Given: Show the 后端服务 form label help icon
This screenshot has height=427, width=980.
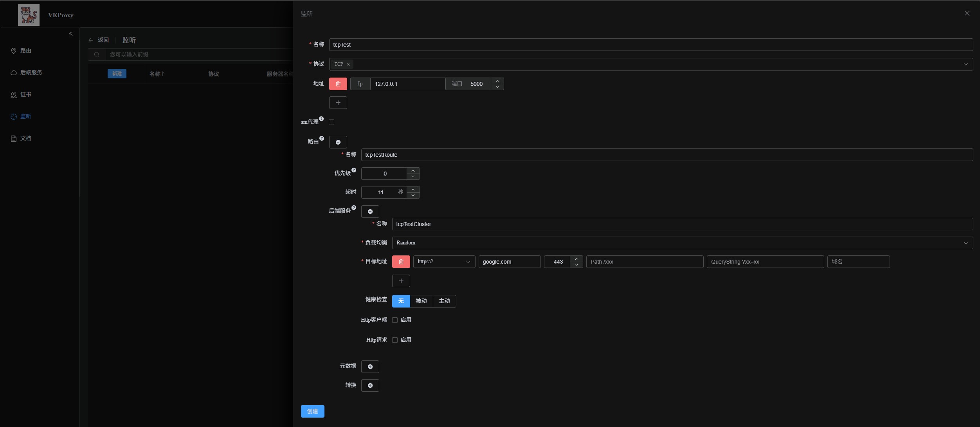Looking at the screenshot, I should [x=354, y=208].
